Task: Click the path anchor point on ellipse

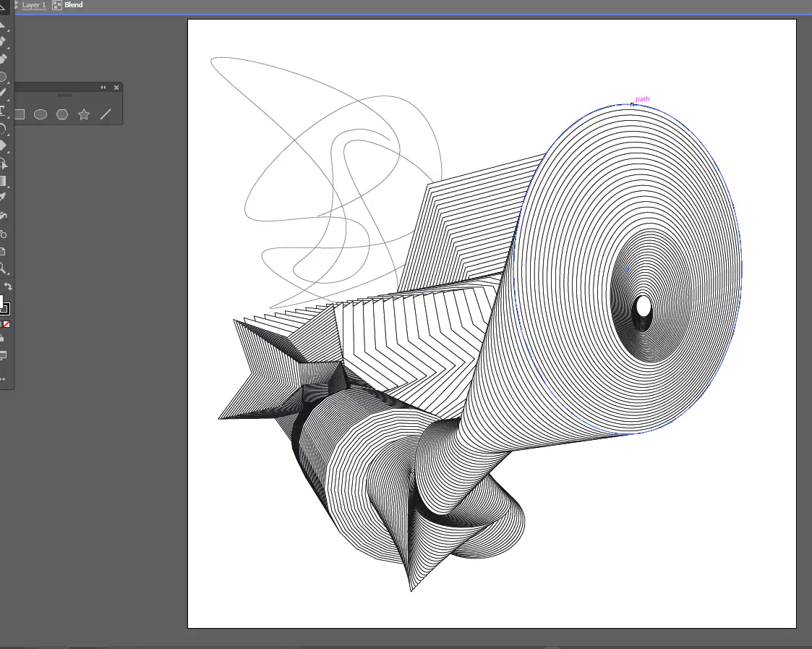Action: tap(632, 105)
